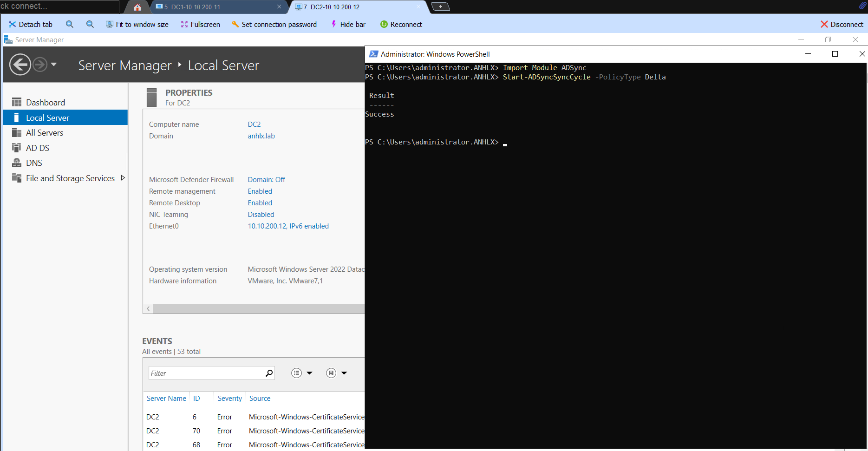Open domain link anhlx.lab
868x451 pixels.
click(x=261, y=136)
